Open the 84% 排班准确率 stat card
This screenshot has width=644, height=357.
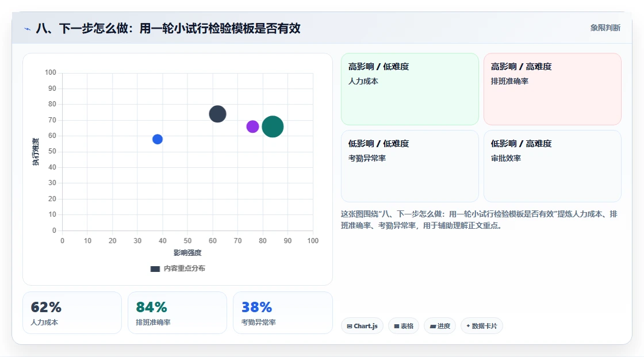pyautogui.click(x=178, y=313)
